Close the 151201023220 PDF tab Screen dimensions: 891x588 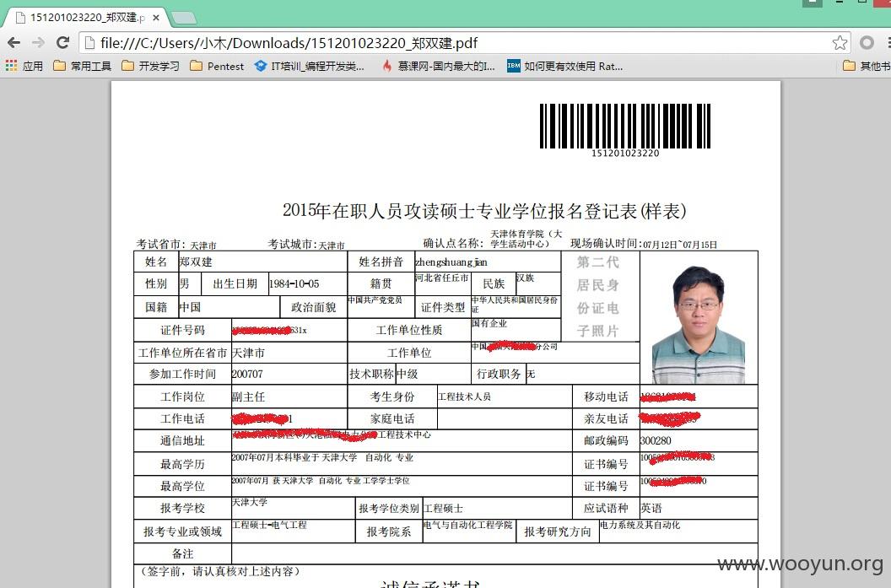tap(156, 18)
